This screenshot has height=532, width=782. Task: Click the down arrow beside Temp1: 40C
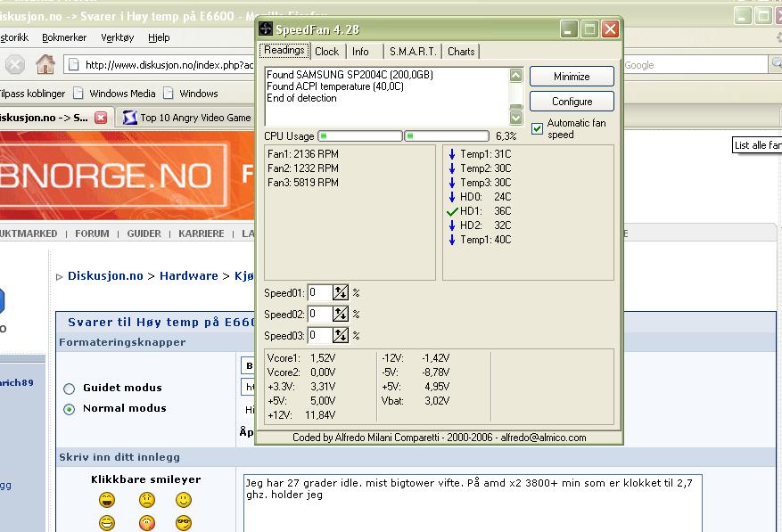tap(452, 240)
